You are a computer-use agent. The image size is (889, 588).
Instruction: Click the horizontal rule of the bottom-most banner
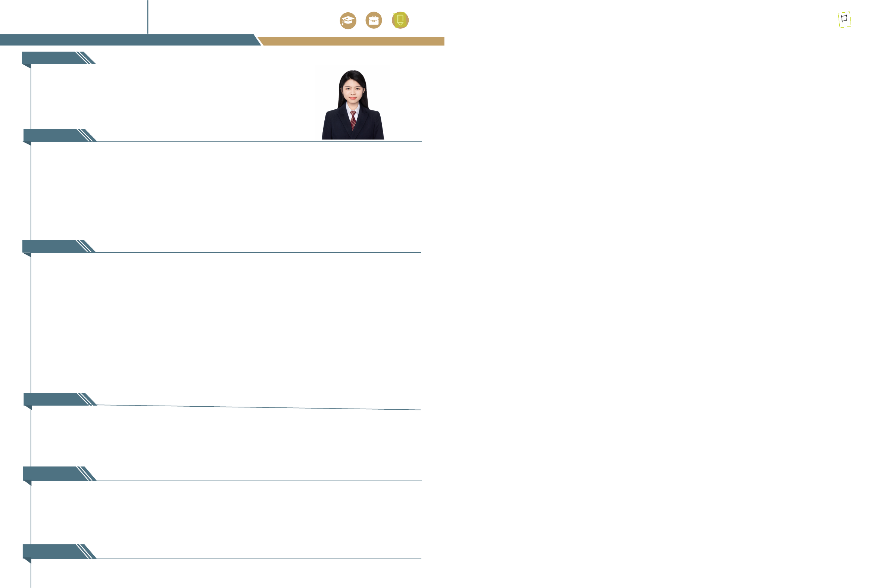coord(259,559)
